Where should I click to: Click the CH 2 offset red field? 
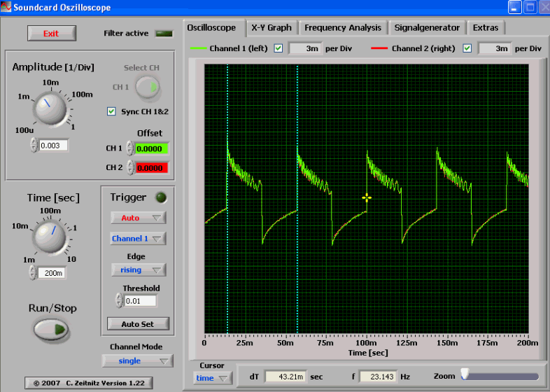[152, 168]
